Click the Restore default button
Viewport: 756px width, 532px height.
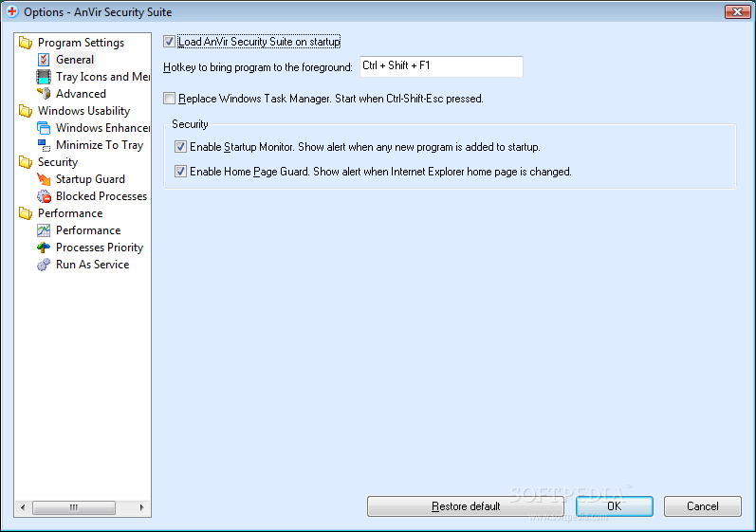(x=466, y=506)
